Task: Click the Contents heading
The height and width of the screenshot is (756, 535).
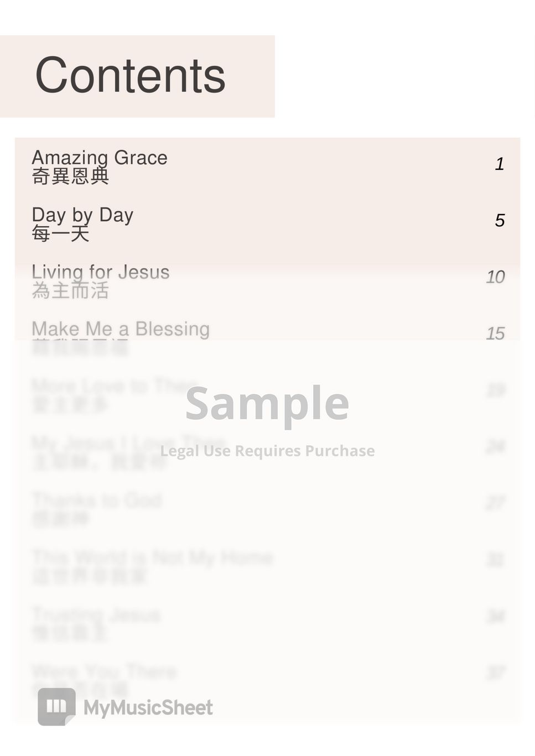Action: click(131, 76)
